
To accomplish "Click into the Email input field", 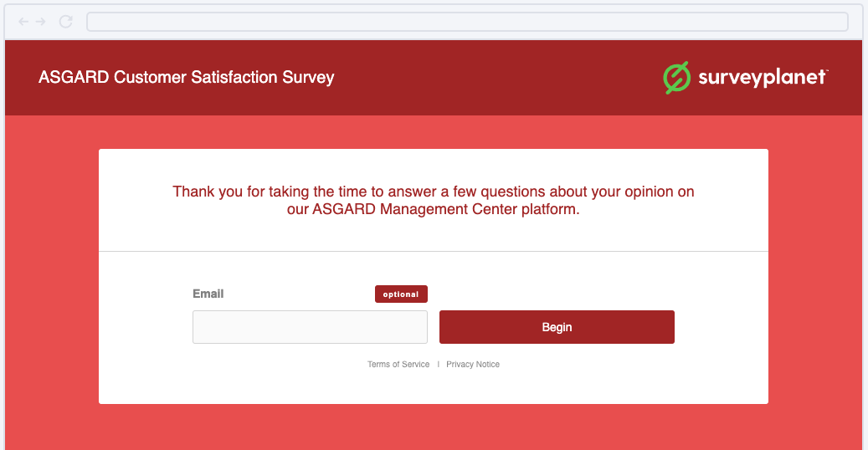I will 310,327.
